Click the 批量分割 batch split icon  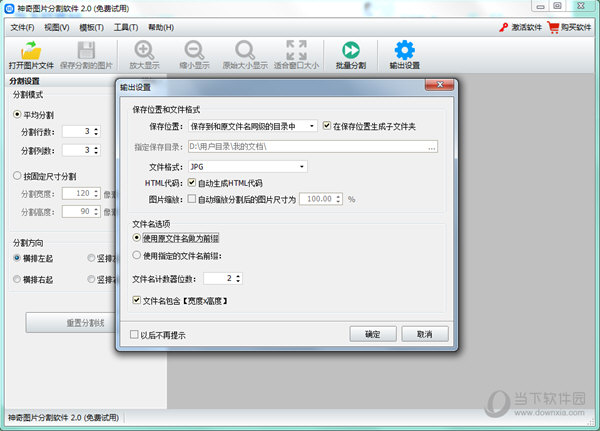coord(350,49)
